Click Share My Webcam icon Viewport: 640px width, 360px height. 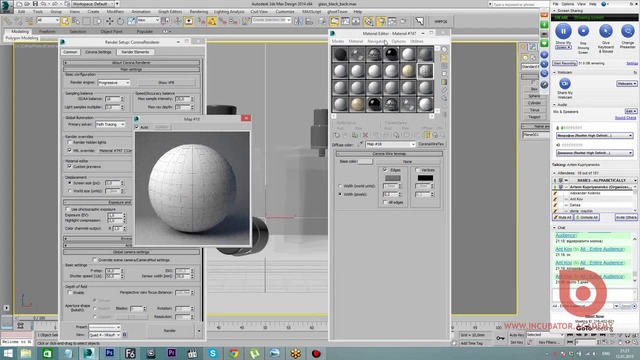pyautogui.click(x=564, y=84)
